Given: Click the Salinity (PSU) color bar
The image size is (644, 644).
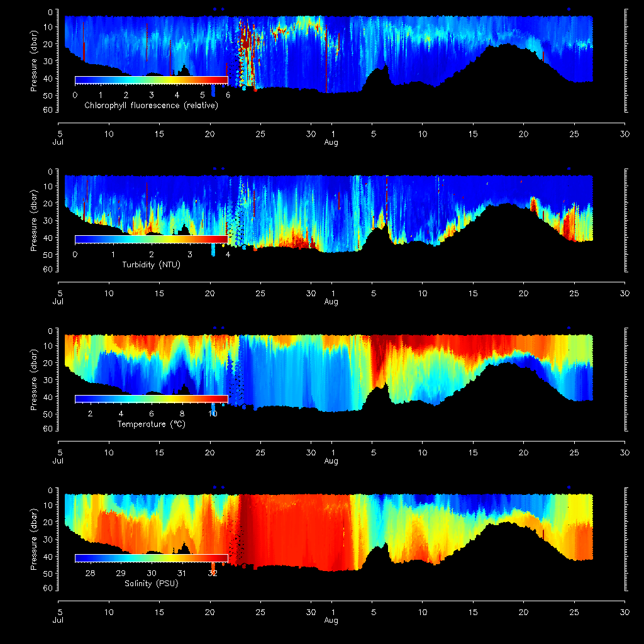Looking at the screenshot, I should point(151,558).
